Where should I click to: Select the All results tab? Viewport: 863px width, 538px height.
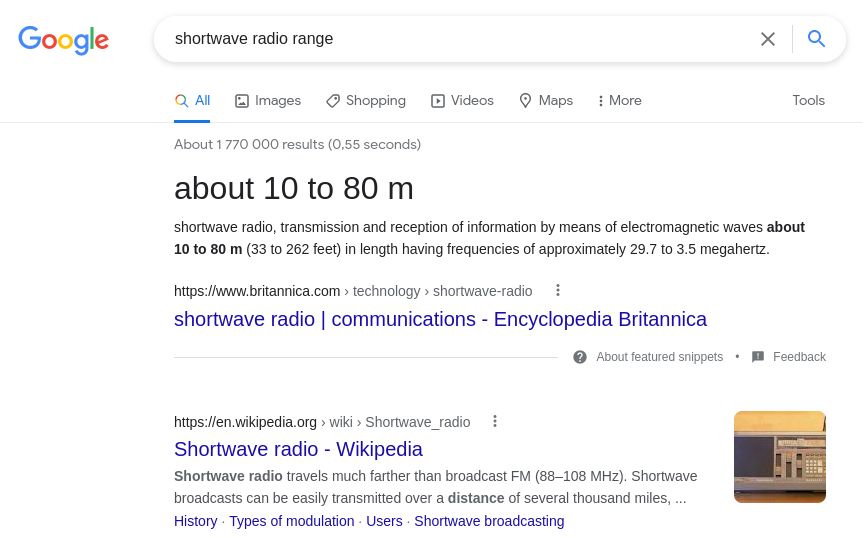point(192,101)
